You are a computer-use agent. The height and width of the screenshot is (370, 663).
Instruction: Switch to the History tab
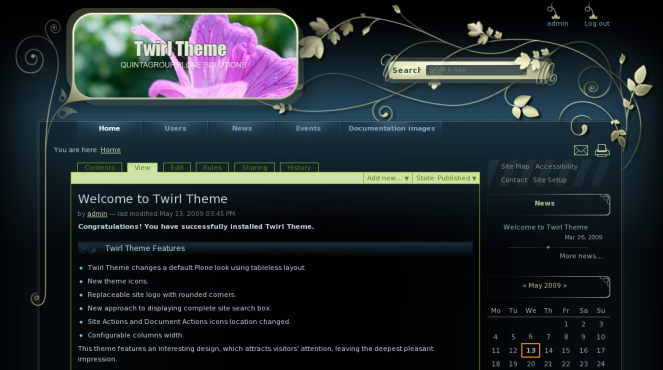(299, 167)
